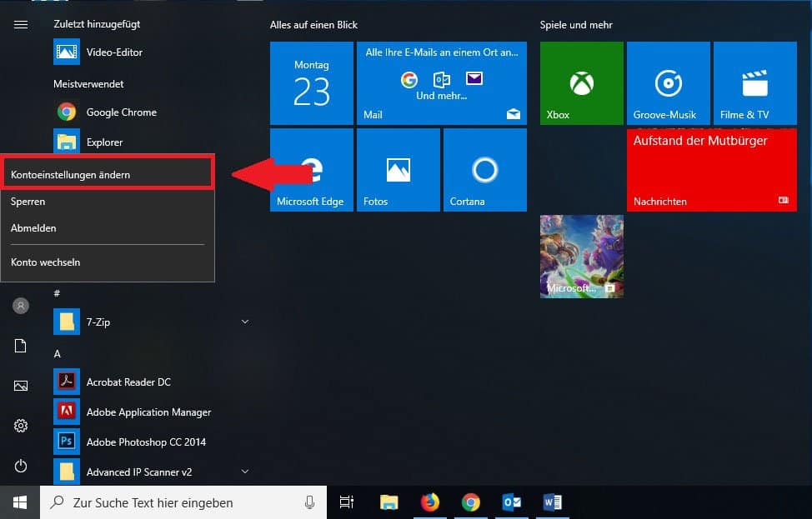Open the Cortana tile
This screenshot has height=519, width=812.
(x=484, y=170)
